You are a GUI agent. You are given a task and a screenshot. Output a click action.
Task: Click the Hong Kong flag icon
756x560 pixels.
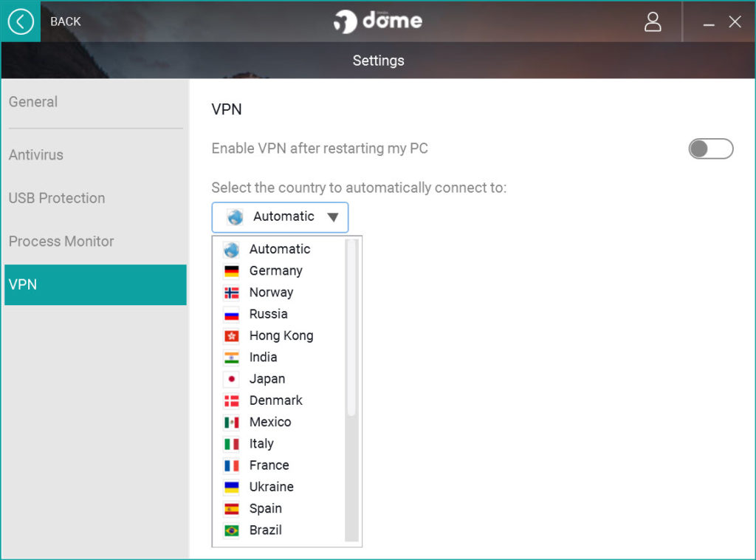pos(231,336)
